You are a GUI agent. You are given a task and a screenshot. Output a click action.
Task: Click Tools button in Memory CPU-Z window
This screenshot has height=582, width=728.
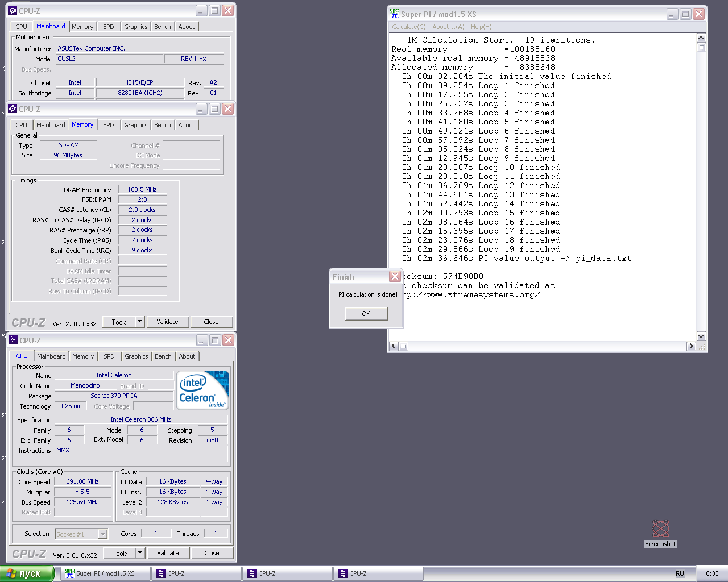pyautogui.click(x=119, y=322)
